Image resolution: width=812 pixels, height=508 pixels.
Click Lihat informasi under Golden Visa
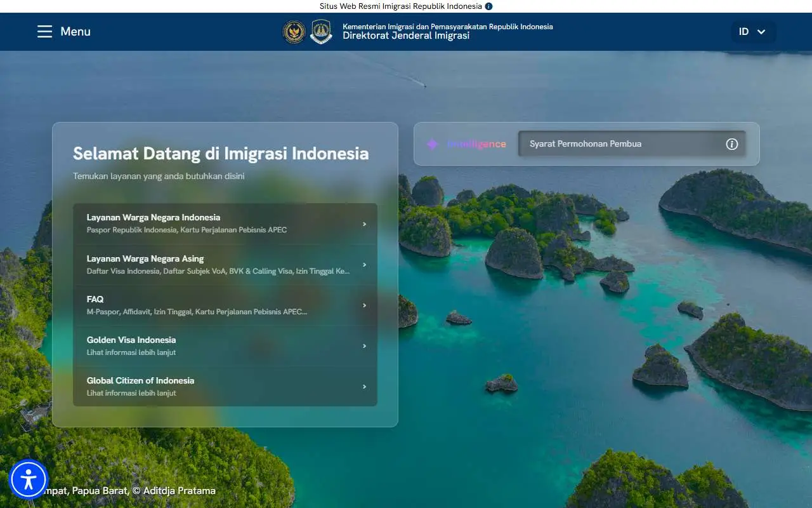(x=131, y=352)
